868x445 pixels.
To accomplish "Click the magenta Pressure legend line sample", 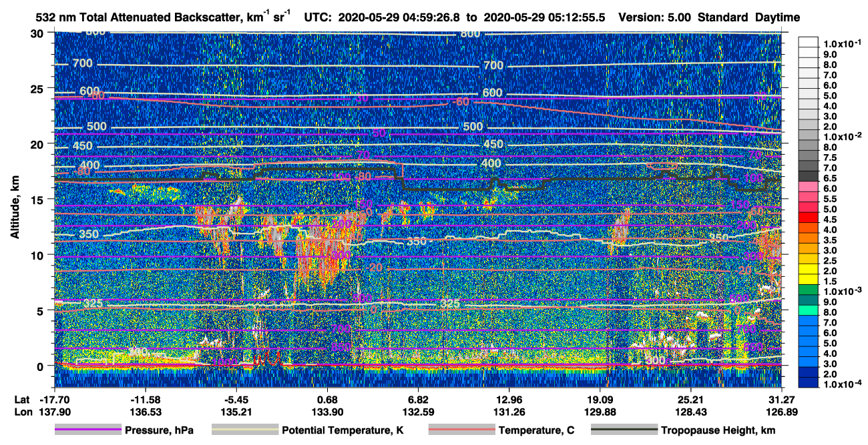I will pyautogui.click(x=87, y=430).
